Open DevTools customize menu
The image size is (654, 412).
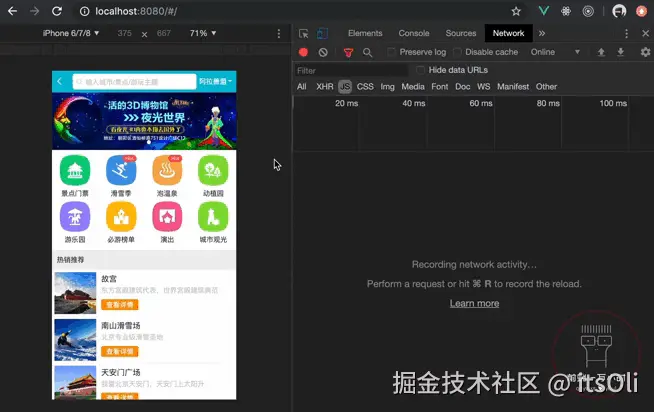[x=626, y=33]
